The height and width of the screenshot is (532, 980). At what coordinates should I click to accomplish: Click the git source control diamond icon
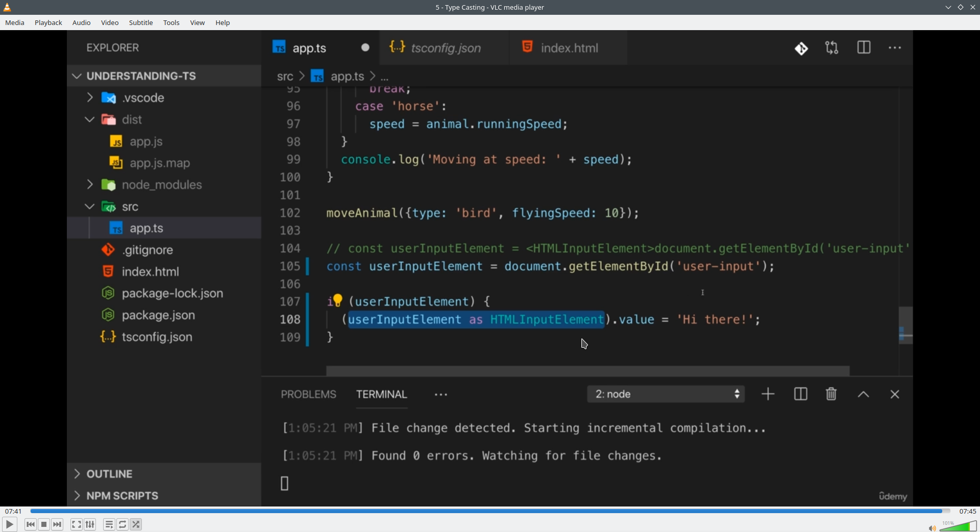[801, 48]
